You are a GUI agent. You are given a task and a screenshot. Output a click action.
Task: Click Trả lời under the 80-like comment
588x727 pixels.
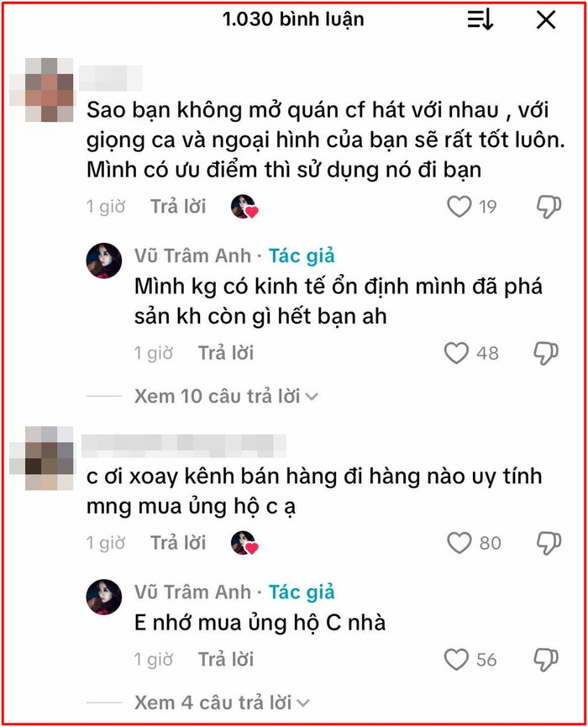click(178, 542)
